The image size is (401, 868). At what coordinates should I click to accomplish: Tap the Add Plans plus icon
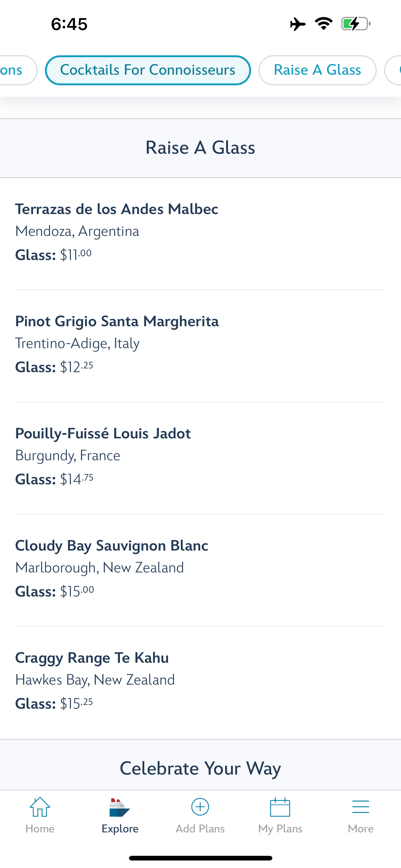(x=200, y=807)
